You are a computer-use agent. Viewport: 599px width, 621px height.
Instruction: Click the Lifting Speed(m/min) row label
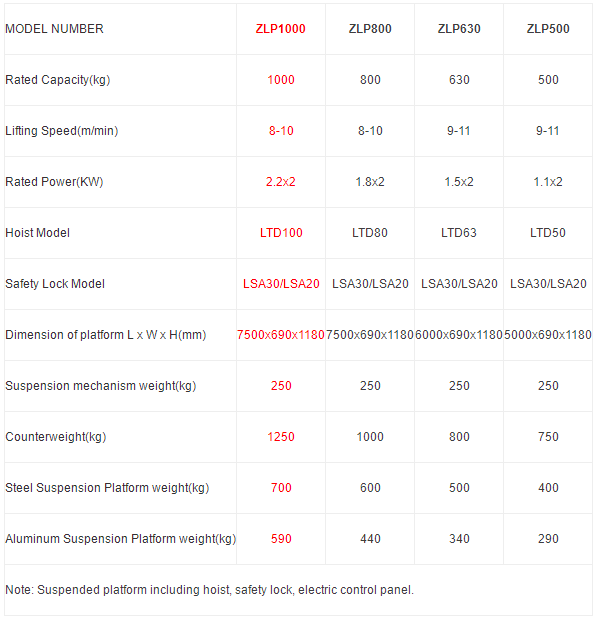click(62, 131)
